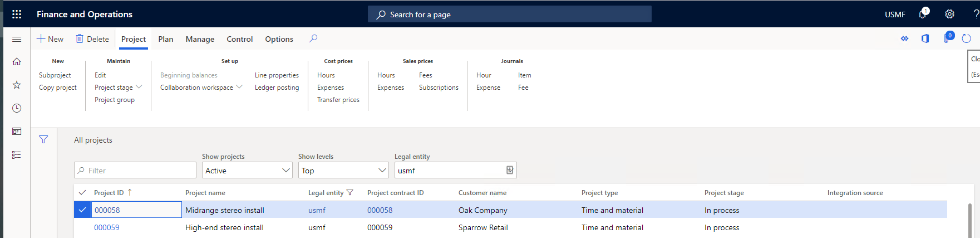Open Ledger posting
Viewport: 980px width, 238px height.
coord(277,88)
